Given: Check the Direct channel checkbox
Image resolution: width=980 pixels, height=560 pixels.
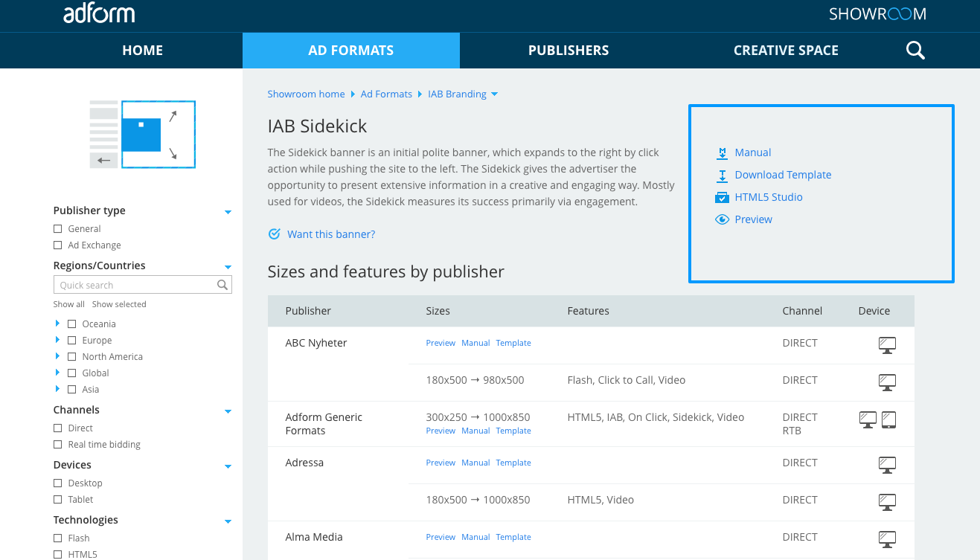Looking at the screenshot, I should tap(58, 428).
